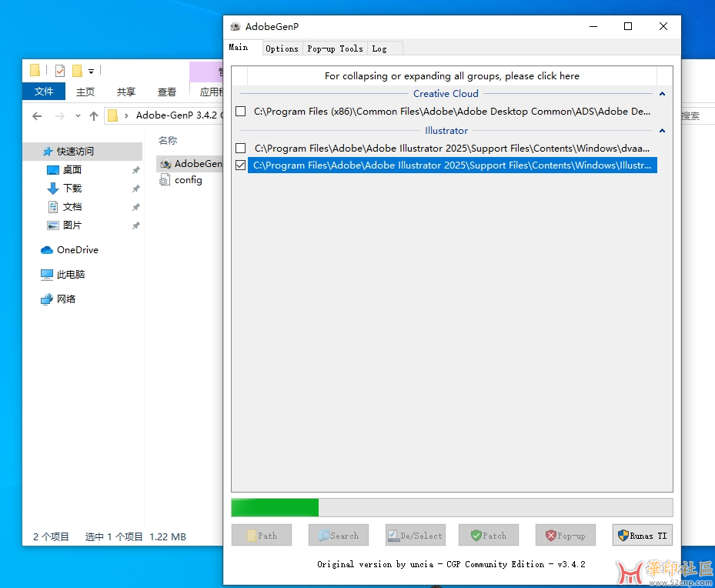
Task: Click the Pop-up button
Action: 566,536
